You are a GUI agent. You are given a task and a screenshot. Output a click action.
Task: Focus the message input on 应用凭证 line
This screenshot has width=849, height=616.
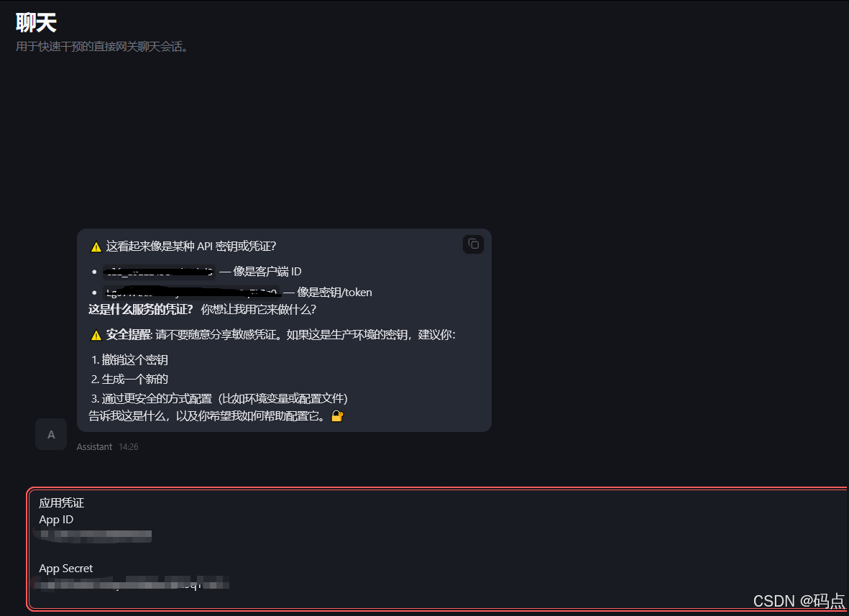click(61, 503)
